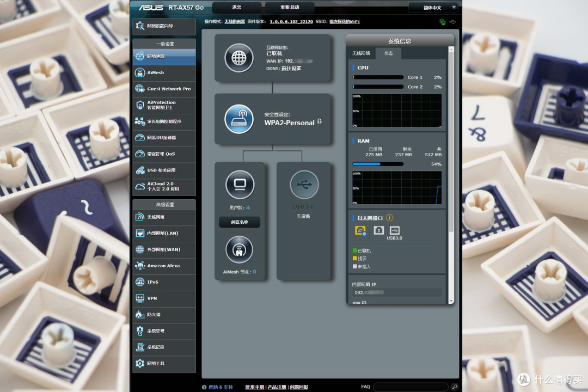
Task: Click the WPA2-Personal security text
Action: tap(289, 123)
